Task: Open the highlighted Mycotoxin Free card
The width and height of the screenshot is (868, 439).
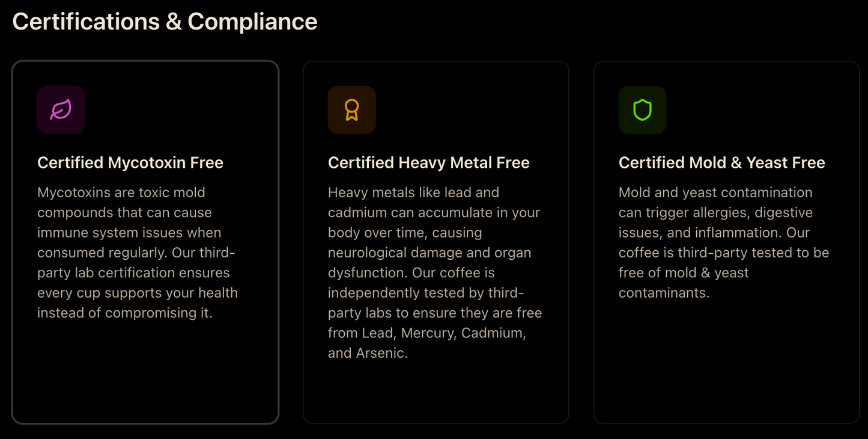Action: point(145,242)
